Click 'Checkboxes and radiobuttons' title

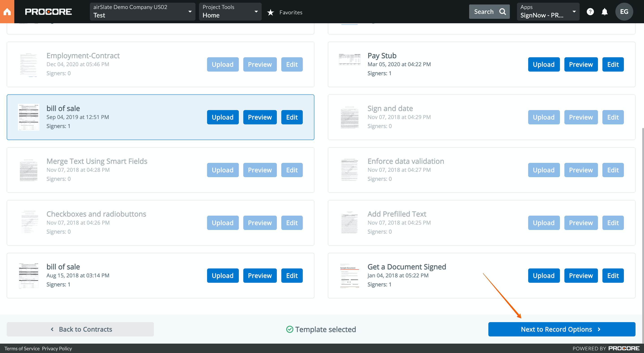pyautogui.click(x=96, y=214)
